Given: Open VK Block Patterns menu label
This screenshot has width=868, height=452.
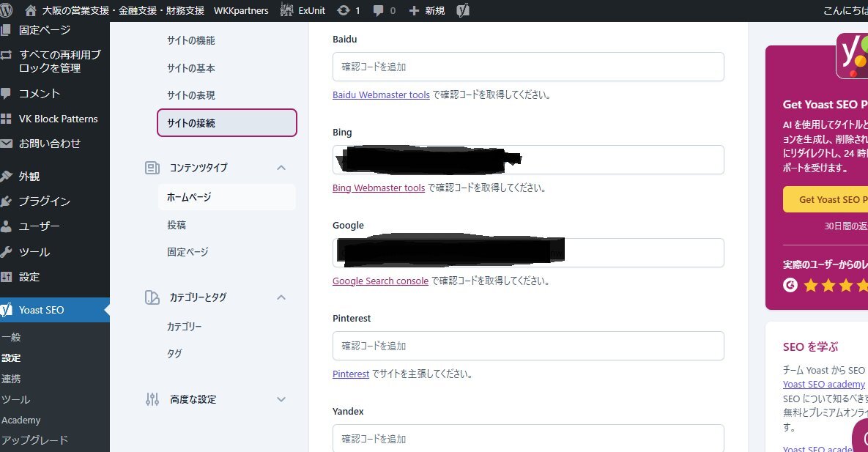Looking at the screenshot, I should (58, 119).
